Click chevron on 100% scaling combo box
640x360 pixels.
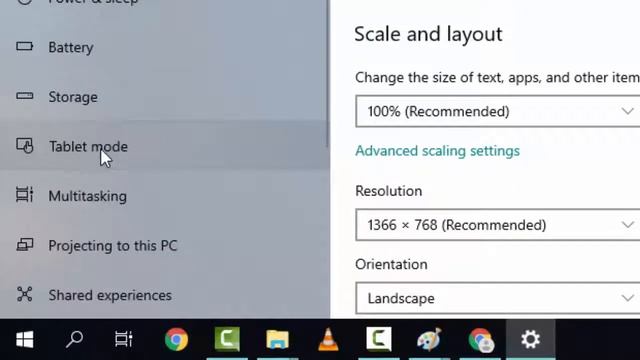[x=627, y=111]
